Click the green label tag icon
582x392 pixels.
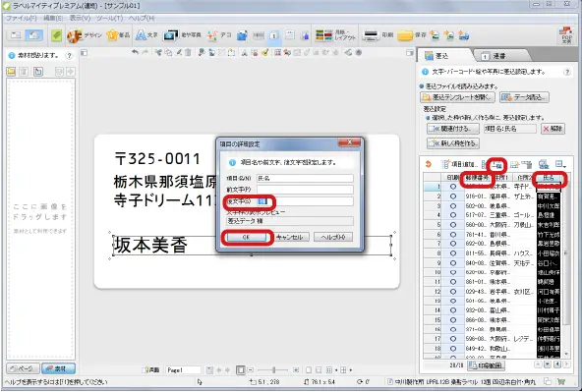(x=57, y=35)
